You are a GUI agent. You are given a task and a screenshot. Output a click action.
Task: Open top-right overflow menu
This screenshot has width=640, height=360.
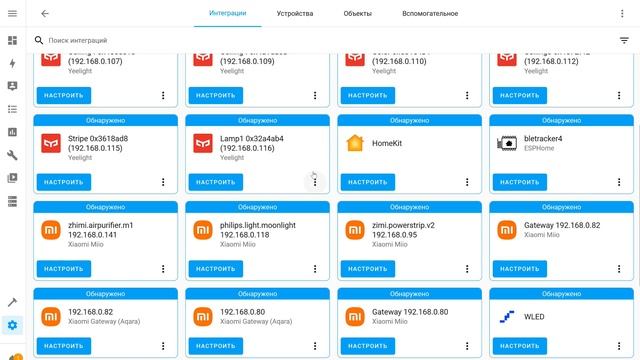click(622, 13)
